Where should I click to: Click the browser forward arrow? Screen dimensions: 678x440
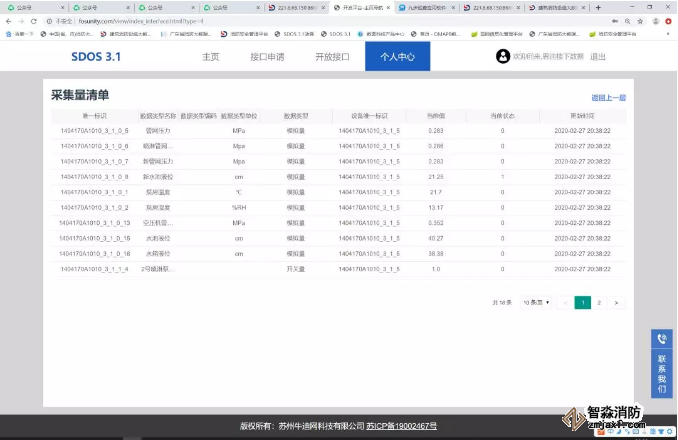(22, 20)
